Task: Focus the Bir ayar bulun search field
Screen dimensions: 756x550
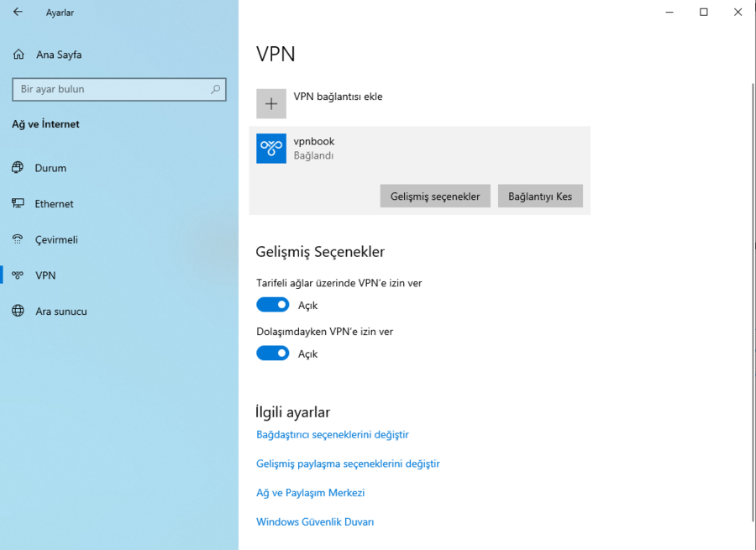Action: [x=109, y=89]
